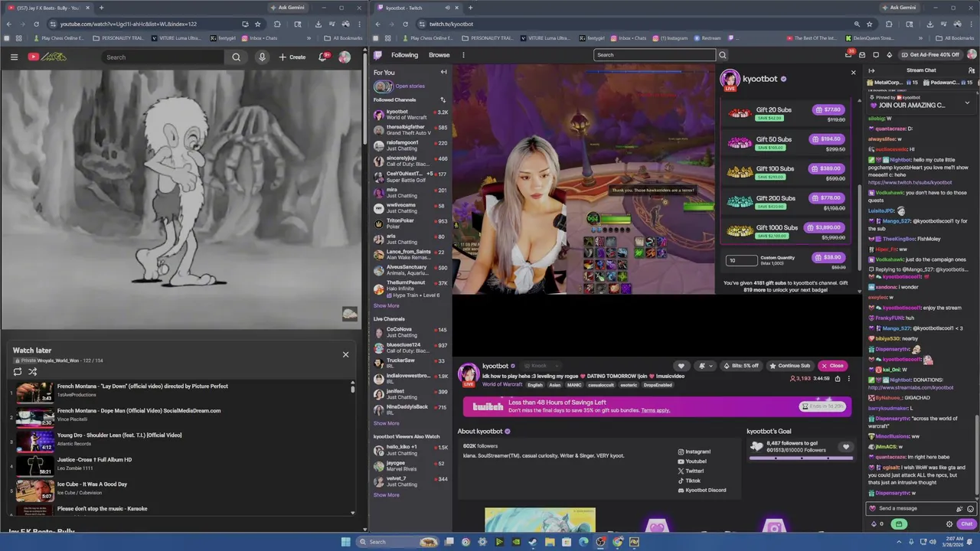Open the YouTube hamburger guide menu

tap(14, 57)
